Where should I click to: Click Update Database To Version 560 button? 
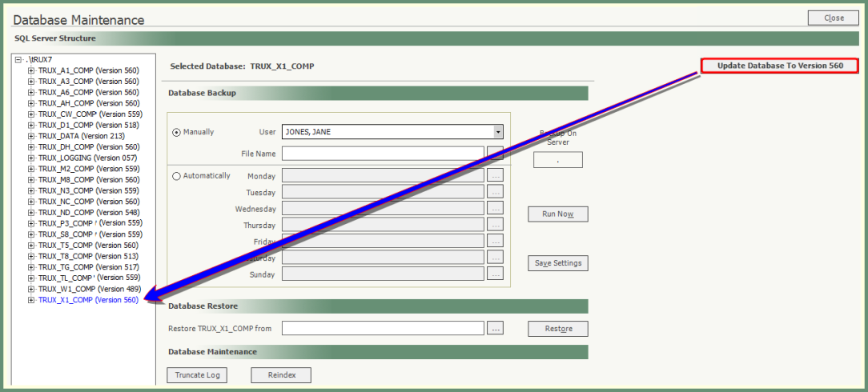(x=780, y=66)
